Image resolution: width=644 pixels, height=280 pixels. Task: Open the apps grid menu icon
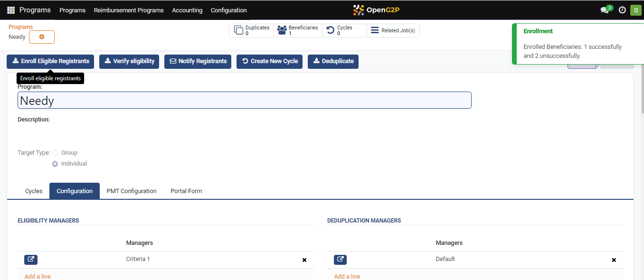tap(11, 10)
